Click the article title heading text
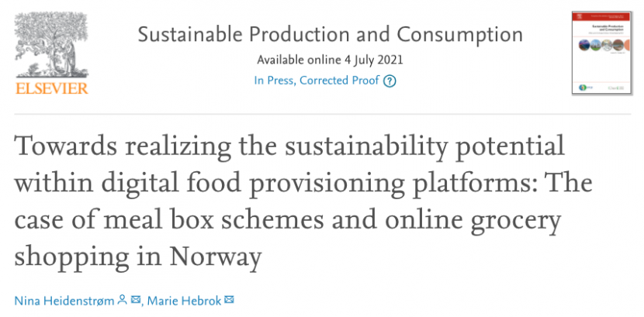644x317 pixels. [x=303, y=202]
